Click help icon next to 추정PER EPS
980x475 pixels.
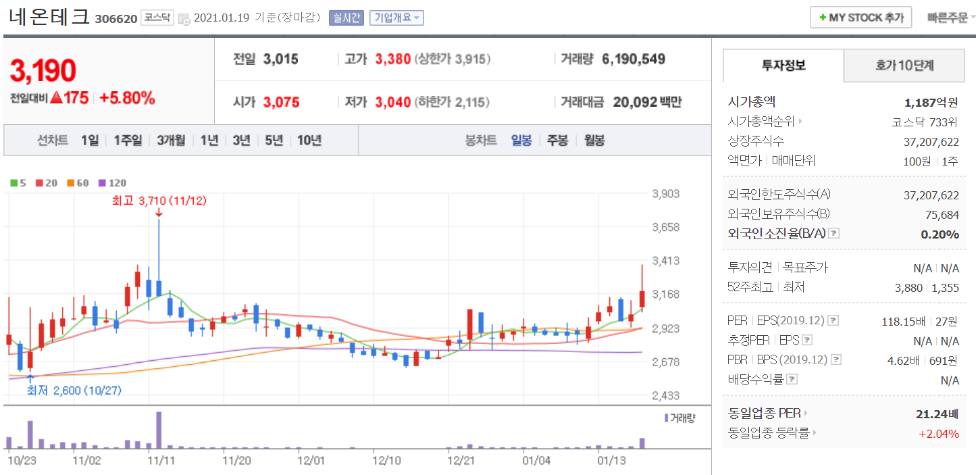pyautogui.click(x=807, y=341)
